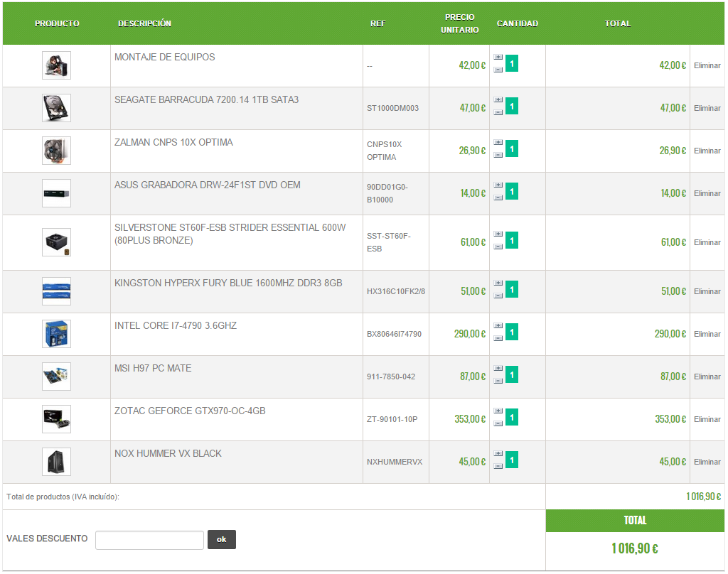
Task: Select the ZT-90101-10P reference text
Action: (x=392, y=419)
